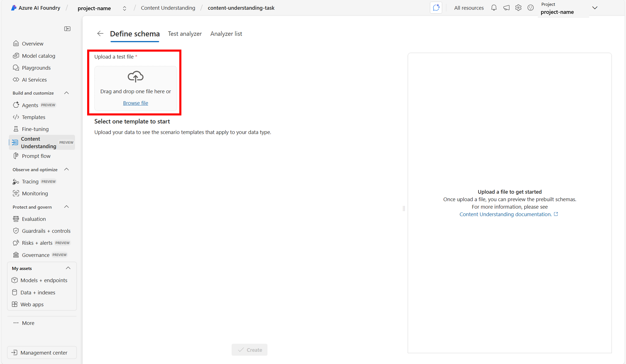The width and height of the screenshot is (626, 364).
Task: Open the Project selector dropdown
Action: click(595, 8)
